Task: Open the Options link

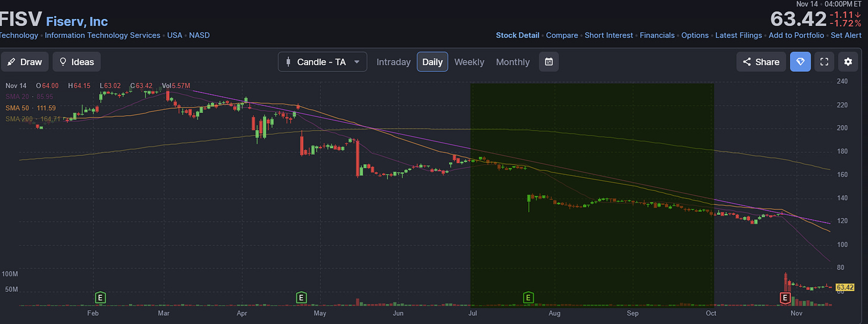Action: tap(695, 35)
